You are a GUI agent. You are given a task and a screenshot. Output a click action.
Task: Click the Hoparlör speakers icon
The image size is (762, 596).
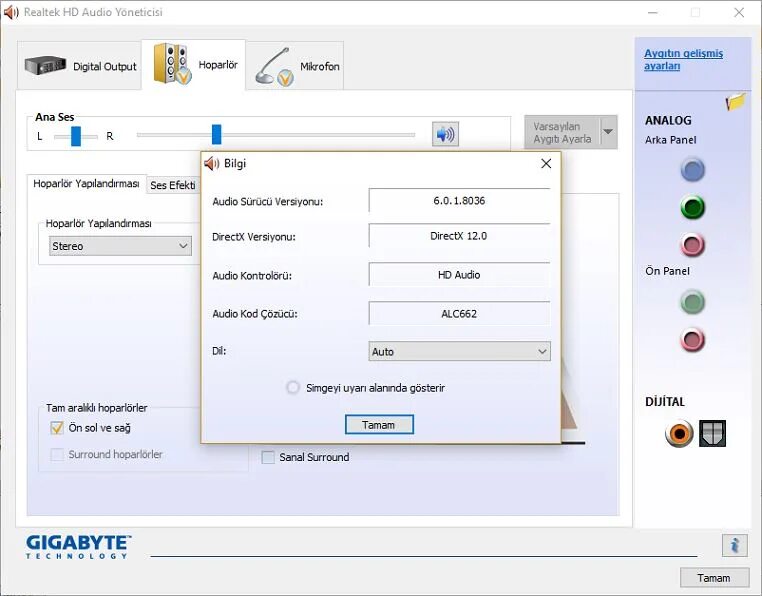coord(172,64)
